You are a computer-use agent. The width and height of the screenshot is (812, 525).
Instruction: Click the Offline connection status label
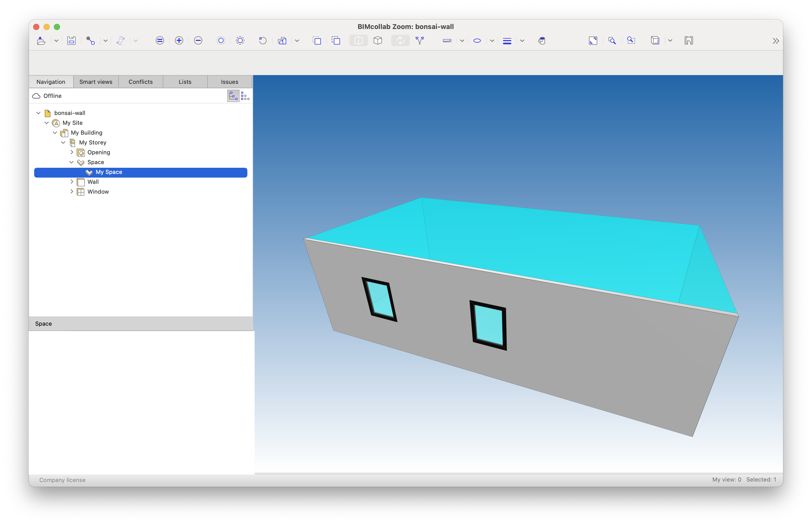pos(53,96)
